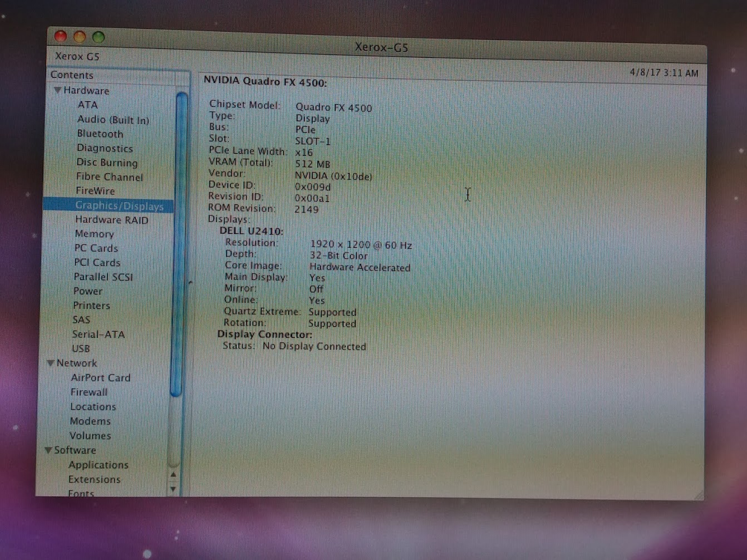
Task: Click the green zoom window button
Action: point(99,37)
